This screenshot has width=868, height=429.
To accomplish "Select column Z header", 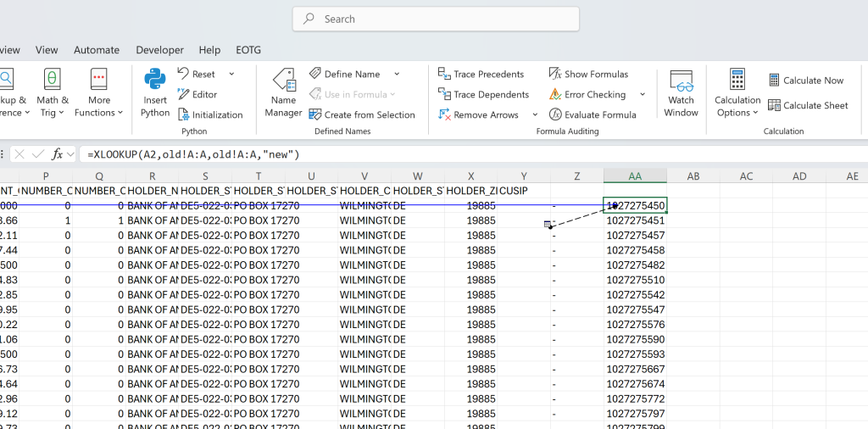I will pyautogui.click(x=576, y=176).
